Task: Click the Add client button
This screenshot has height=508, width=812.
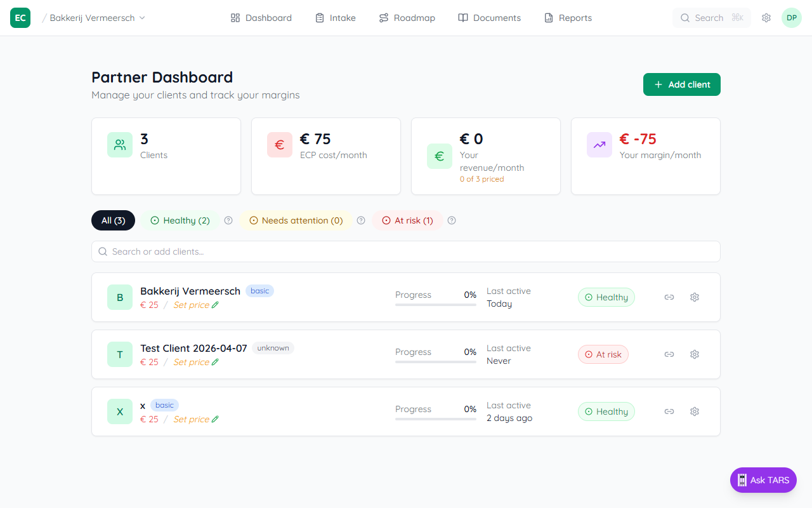Action: point(681,84)
